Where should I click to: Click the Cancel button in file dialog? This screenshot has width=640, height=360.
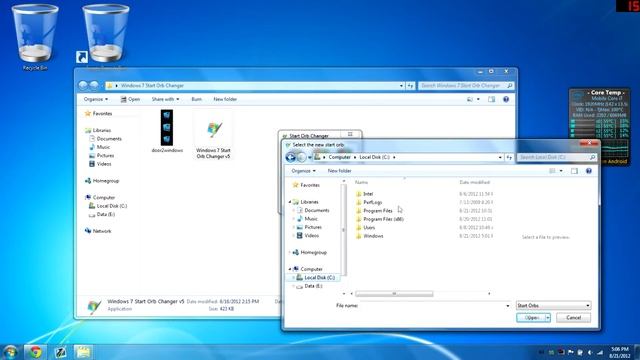click(x=573, y=318)
